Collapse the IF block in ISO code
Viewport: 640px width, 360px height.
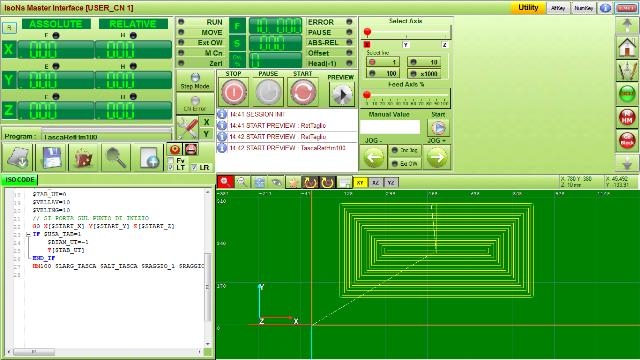pos(28,234)
